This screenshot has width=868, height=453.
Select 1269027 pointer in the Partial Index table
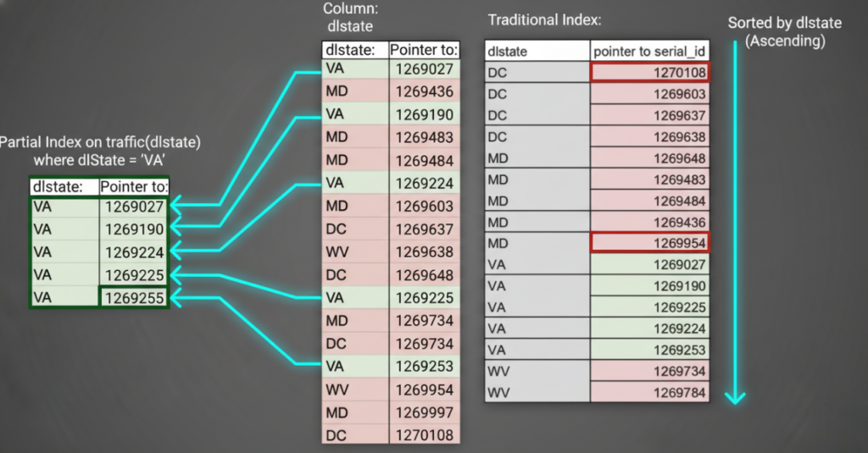134,206
